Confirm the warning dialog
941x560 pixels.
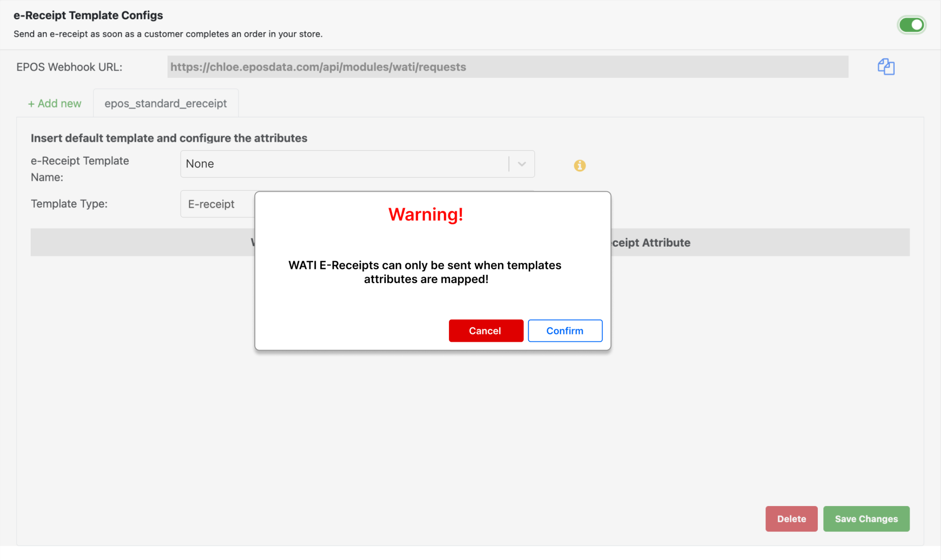pyautogui.click(x=565, y=331)
